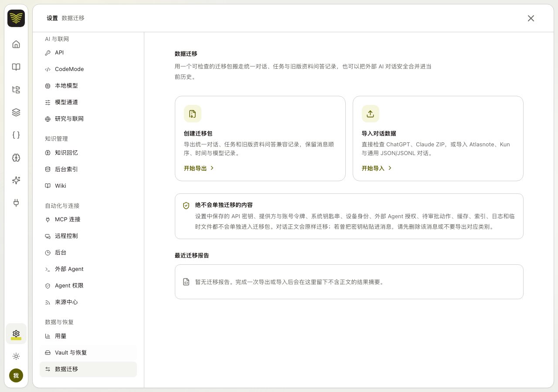Open API settings

coord(88,53)
